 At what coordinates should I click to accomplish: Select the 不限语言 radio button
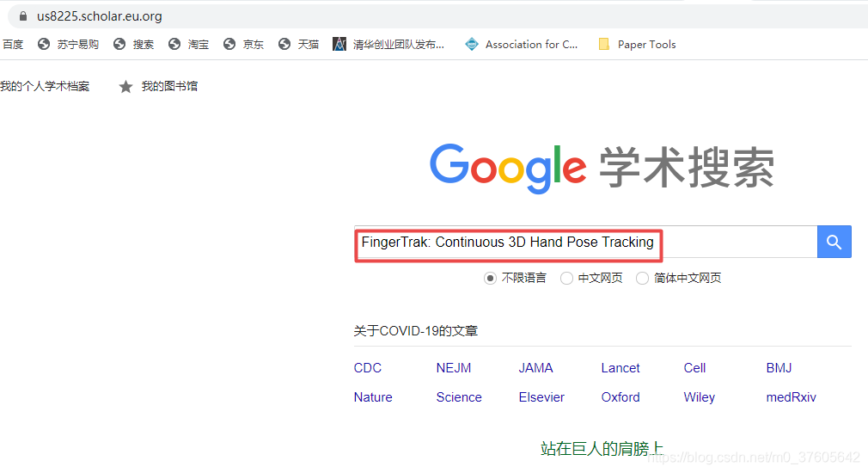pos(490,278)
